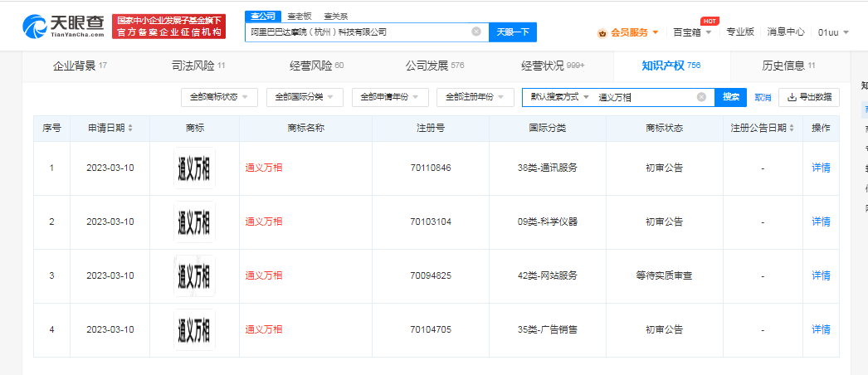This screenshot has width=868, height=375.
Task: Sort by 申请日期 column arrows
Action: 130,129
